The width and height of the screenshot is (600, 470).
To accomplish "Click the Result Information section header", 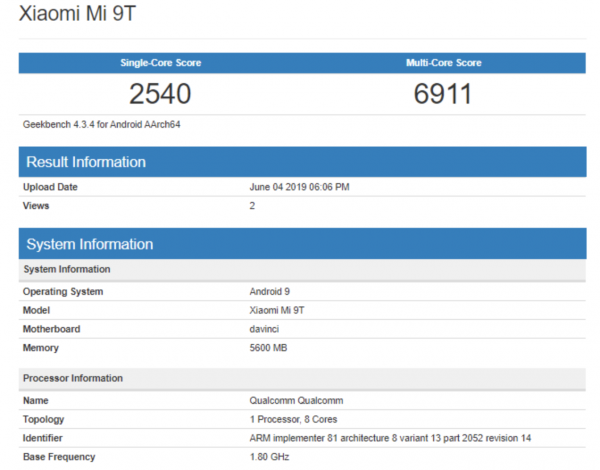I will (302, 162).
